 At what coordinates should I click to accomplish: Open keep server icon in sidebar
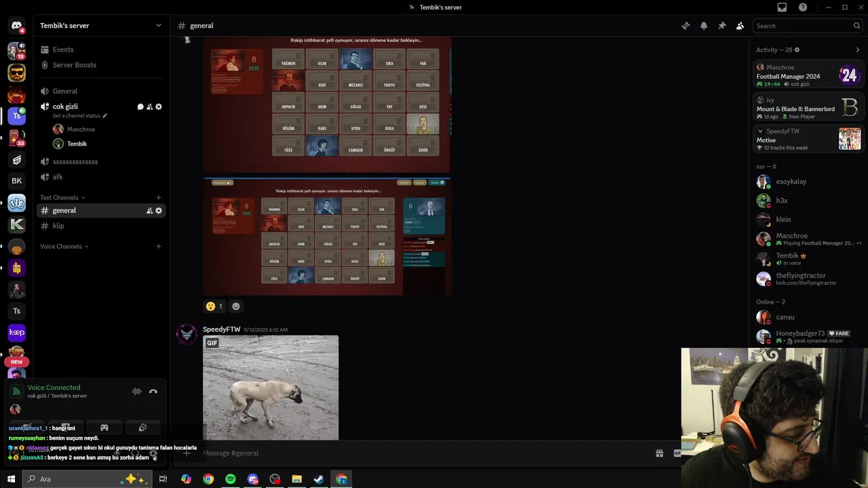[x=17, y=333]
